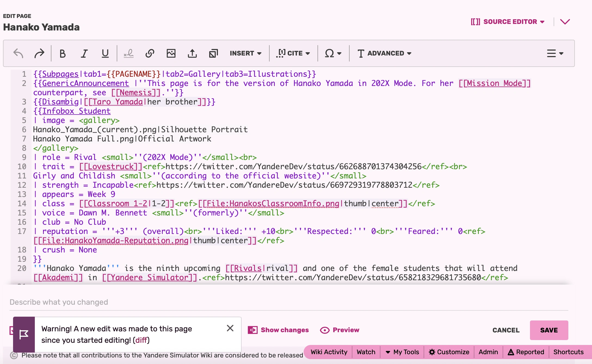Screen dimensions: 592x364
Task: Open the Insert dropdown menu
Action: pyautogui.click(x=245, y=53)
